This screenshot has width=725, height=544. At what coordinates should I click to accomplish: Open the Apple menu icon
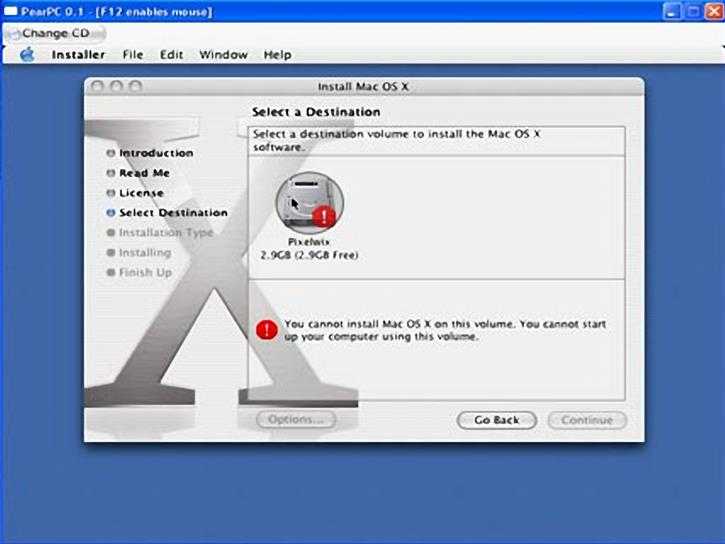pyautogui.click(x=27, y=55)
